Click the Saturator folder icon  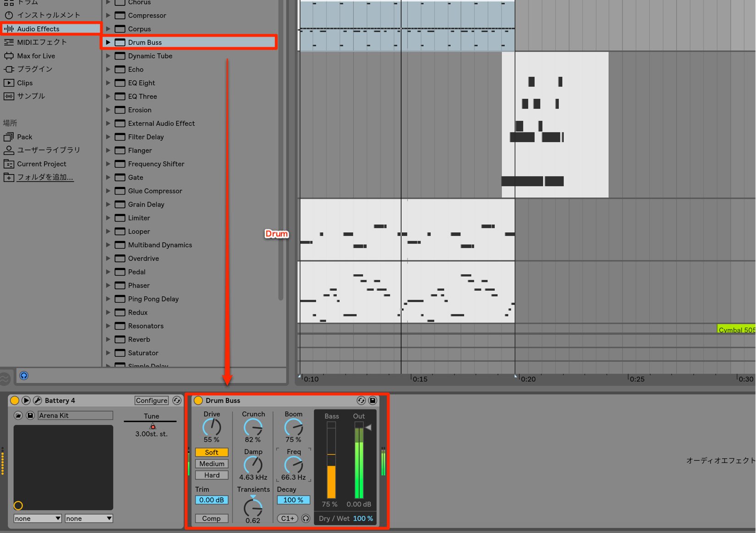tap(120, 353)
